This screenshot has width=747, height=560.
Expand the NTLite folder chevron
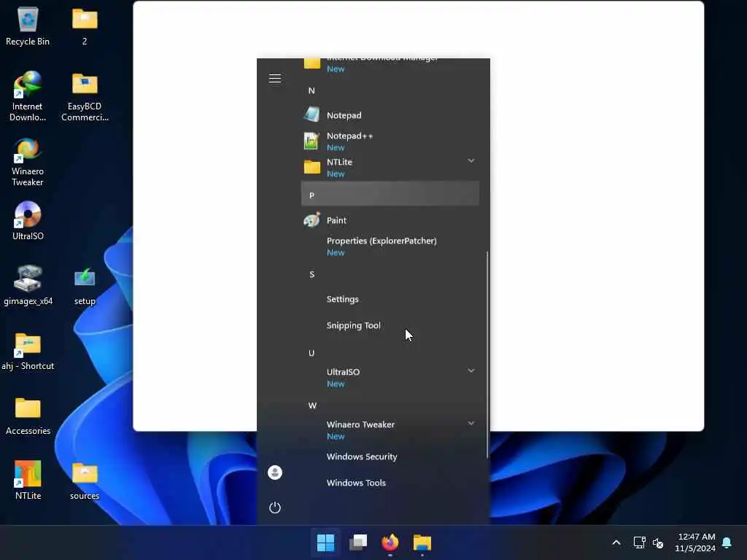click(471, 161)
